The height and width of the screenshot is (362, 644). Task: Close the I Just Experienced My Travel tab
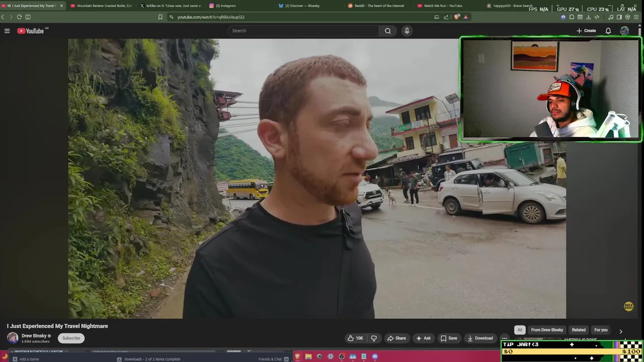click(61, 6)
